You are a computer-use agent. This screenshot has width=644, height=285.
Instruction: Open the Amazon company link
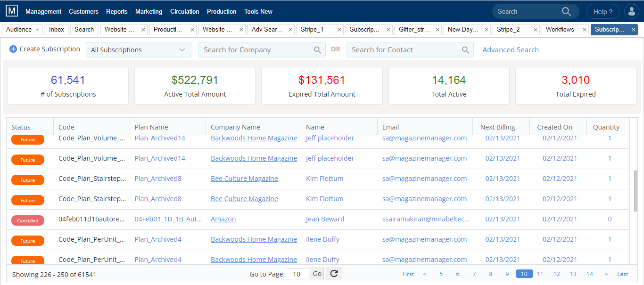pyautogui.click(x=223, y=219)
